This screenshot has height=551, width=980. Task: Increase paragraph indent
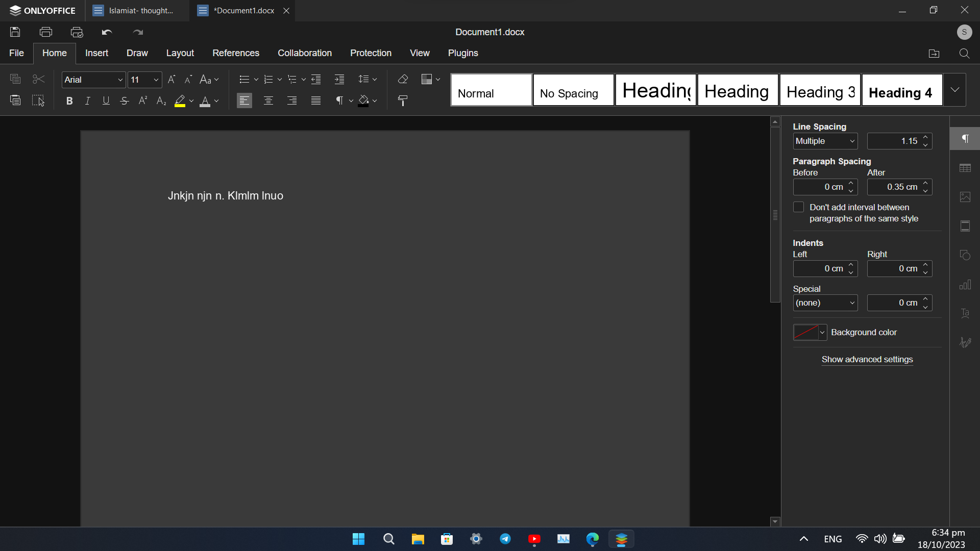point(339,79)
